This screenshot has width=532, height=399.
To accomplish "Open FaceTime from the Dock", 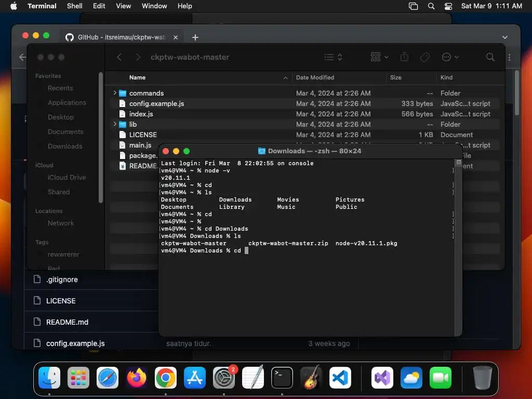I will point(441,378).
